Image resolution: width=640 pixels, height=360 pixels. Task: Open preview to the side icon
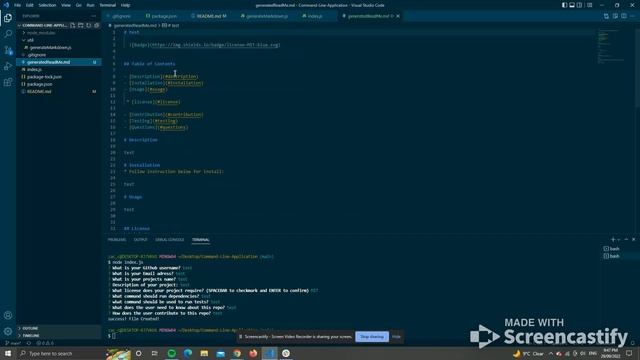point(615,16)
